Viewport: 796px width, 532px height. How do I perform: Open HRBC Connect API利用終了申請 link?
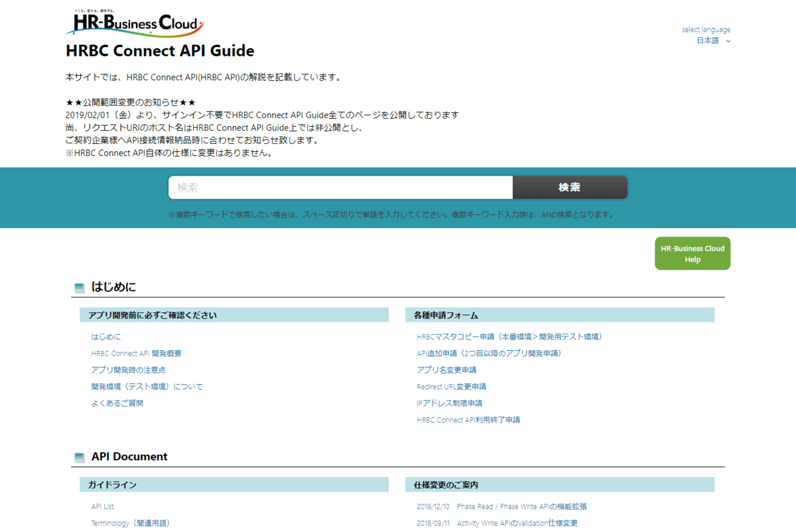pyautogui.click(x=468, y=420)
